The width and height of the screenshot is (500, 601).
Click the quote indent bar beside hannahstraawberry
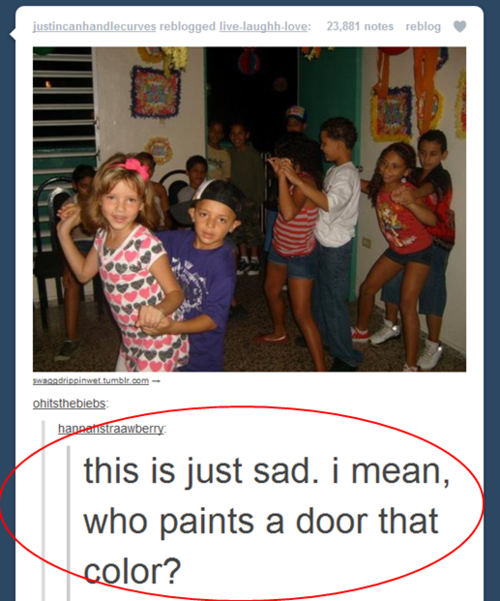tap(43, 510)
